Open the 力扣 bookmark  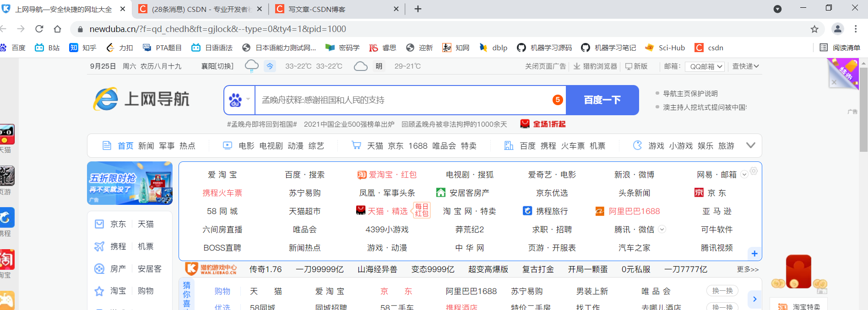(x=119, y=48)
